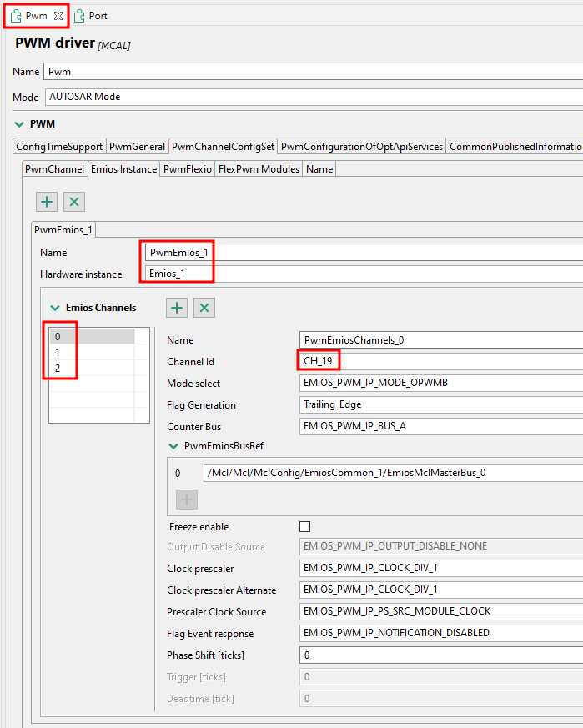Click the disabled Trigger ticks field
Image resolution: width=583 pixels, height=728 pixels.
(441, 677)
